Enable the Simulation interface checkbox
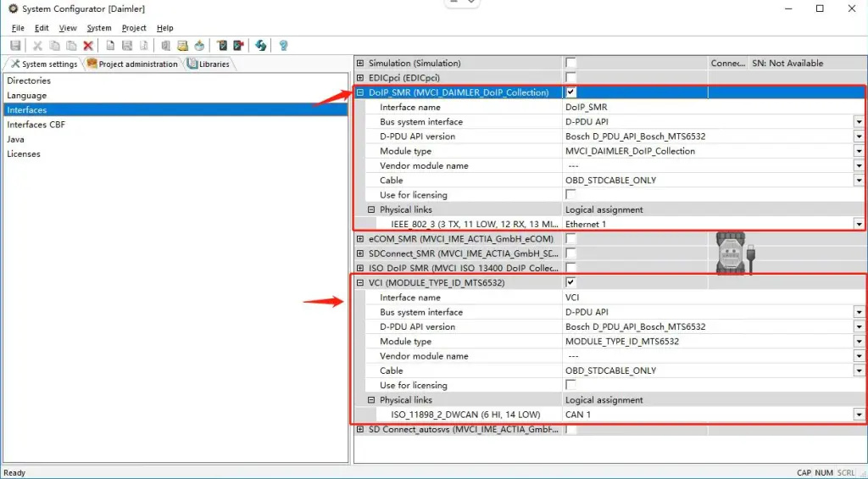The width and height of the screenshot is (868, 479). (x=570, y=63)
